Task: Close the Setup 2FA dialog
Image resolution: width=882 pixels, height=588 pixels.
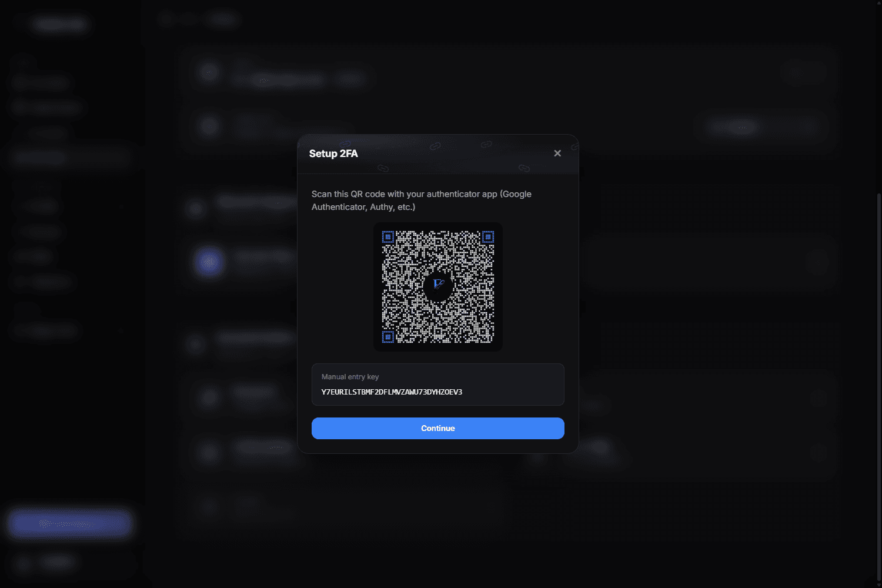Action: (557, 153)
